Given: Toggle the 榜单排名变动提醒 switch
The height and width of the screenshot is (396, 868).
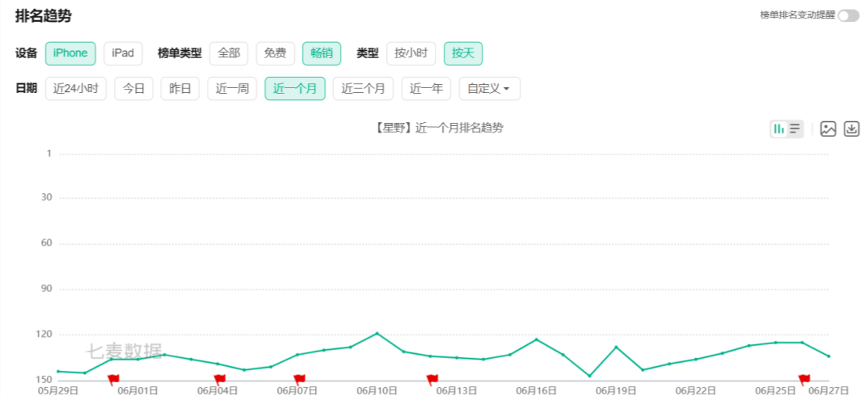Looking at the screenshot, I should coord(848,15).
